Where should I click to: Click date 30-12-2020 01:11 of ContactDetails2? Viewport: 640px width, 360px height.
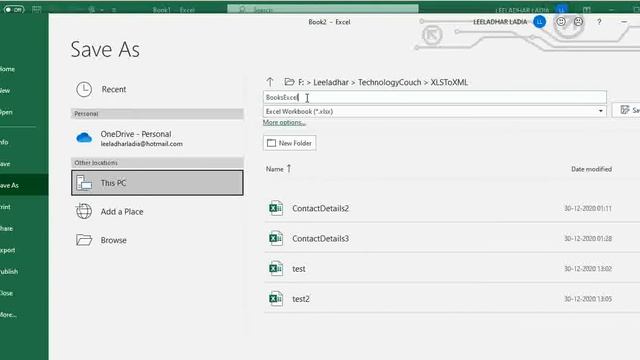pos(588,208)
